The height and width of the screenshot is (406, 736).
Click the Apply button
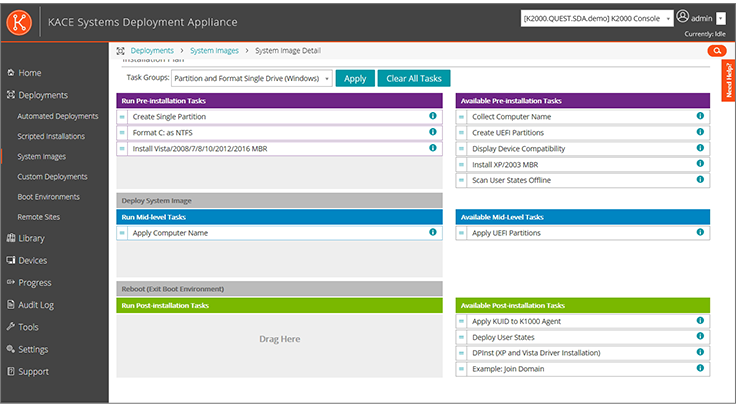click(x=355, y=78)
